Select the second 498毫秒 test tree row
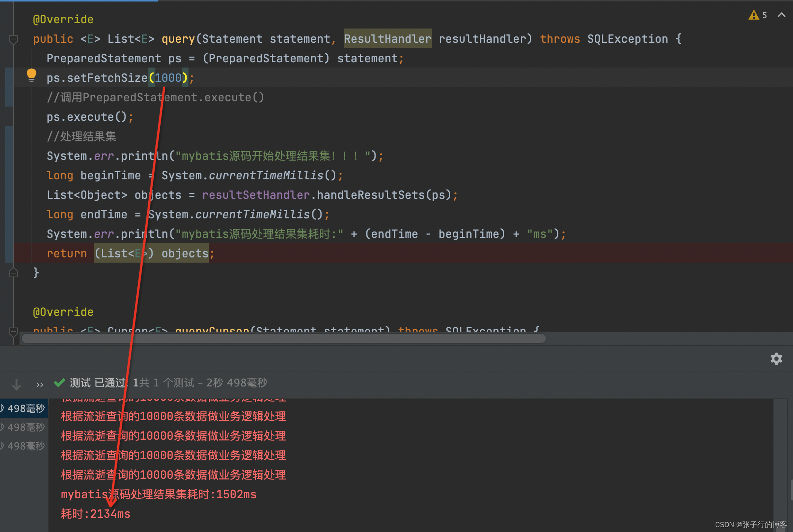The width and height of the screenshot is (793, 532). coord(24,427)
